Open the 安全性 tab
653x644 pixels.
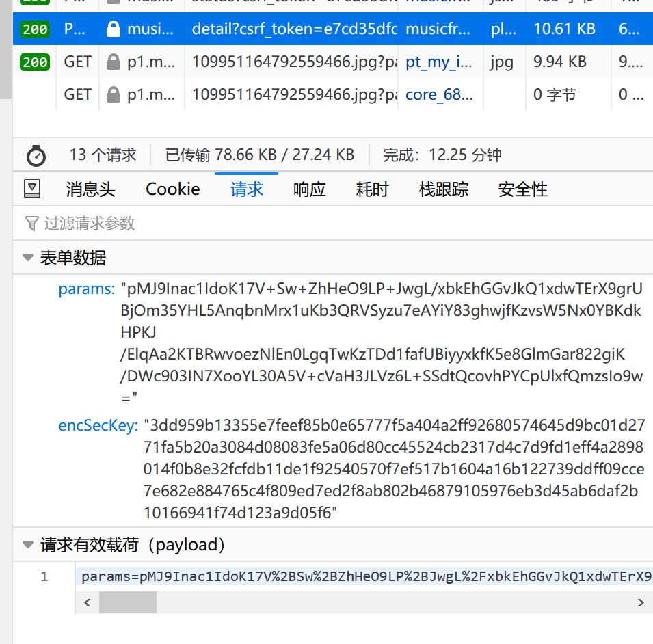(x=522, y=189)
